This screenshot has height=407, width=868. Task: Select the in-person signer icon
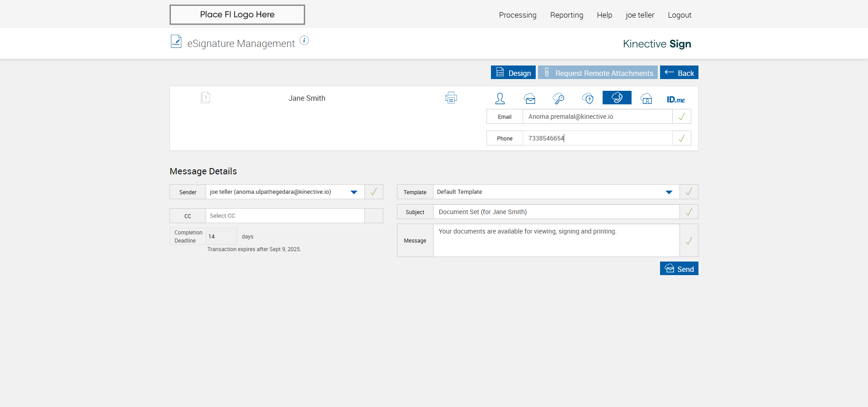click(500, 98)
